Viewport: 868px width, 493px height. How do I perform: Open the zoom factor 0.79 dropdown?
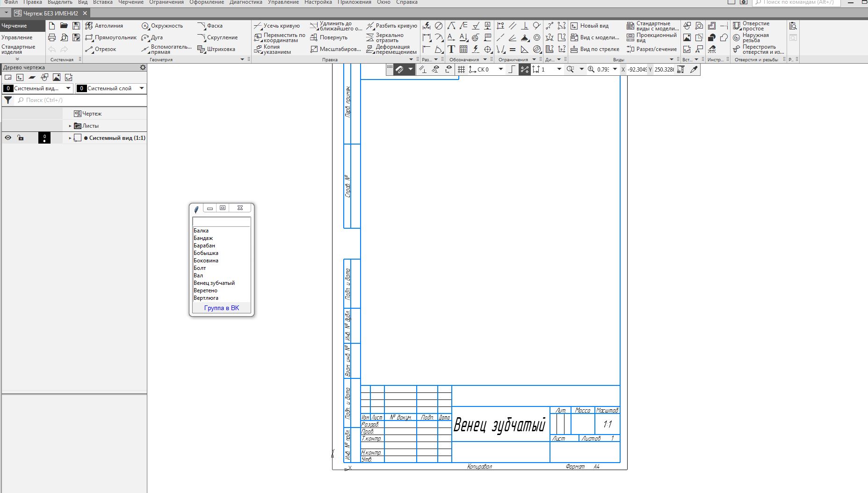[x=615, y=69]
